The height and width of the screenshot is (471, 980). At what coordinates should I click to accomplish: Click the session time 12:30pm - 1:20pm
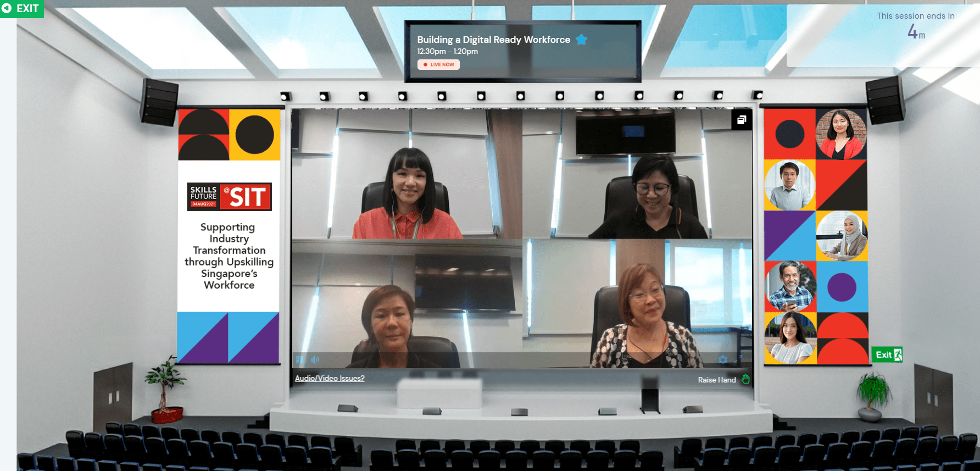coord(447,51)
